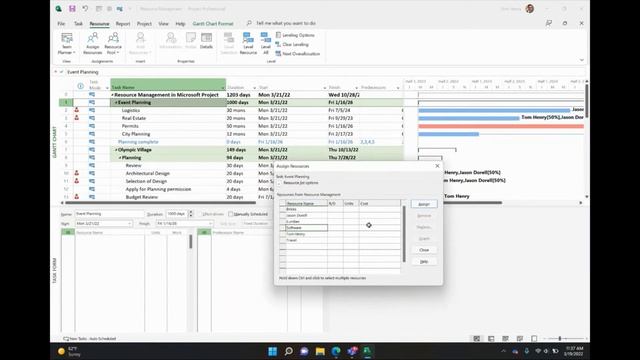
Task: Open Assign Resources from the ribbon
Action: 93,44
